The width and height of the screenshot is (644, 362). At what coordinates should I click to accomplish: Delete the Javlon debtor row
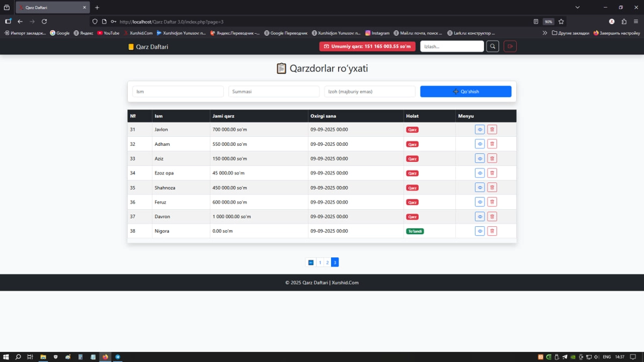tap(492, 130)
